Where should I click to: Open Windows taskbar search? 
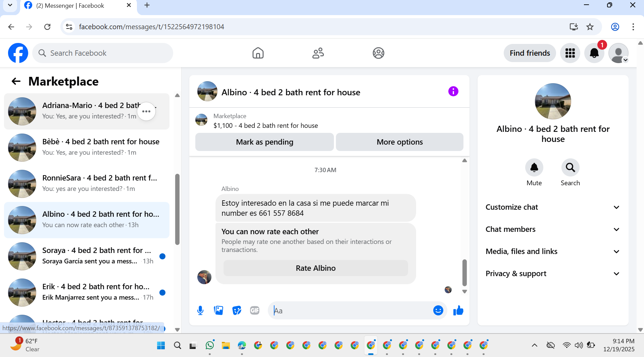tap(177, 345)
